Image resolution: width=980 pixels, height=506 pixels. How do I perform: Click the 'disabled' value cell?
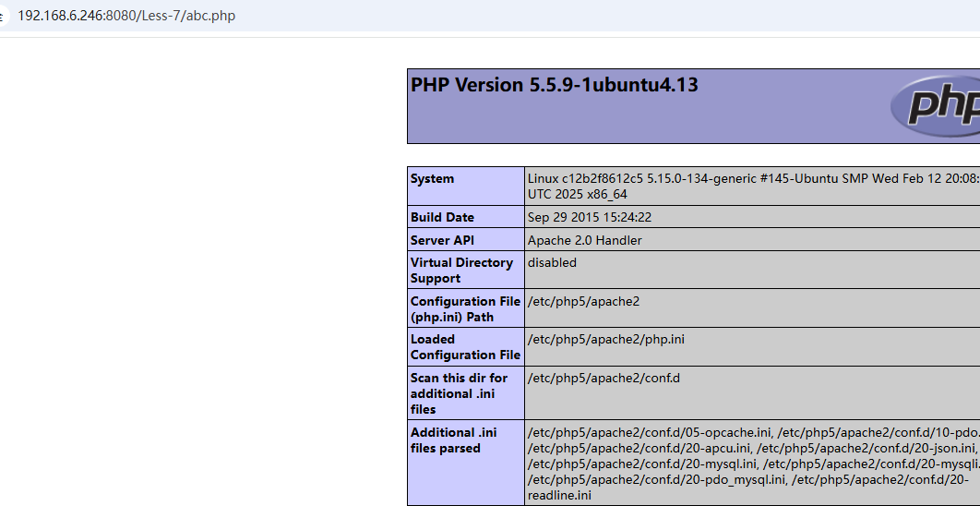pos(552,263)
